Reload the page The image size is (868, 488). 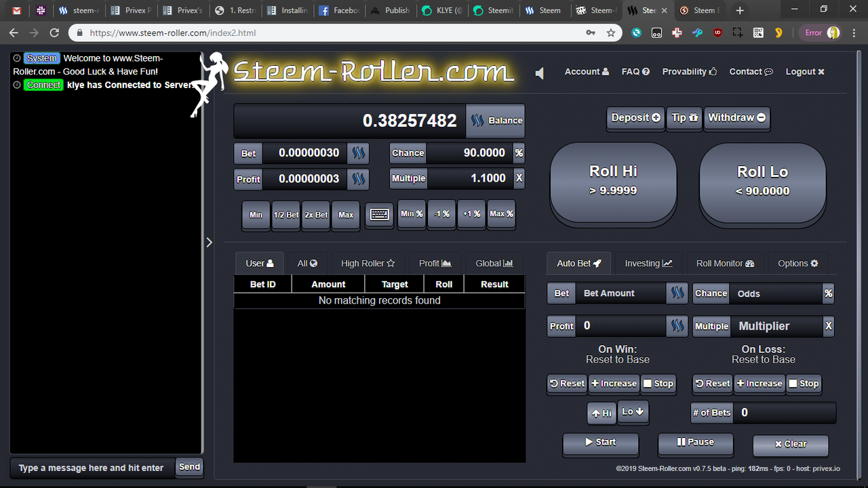click(54, 33)
